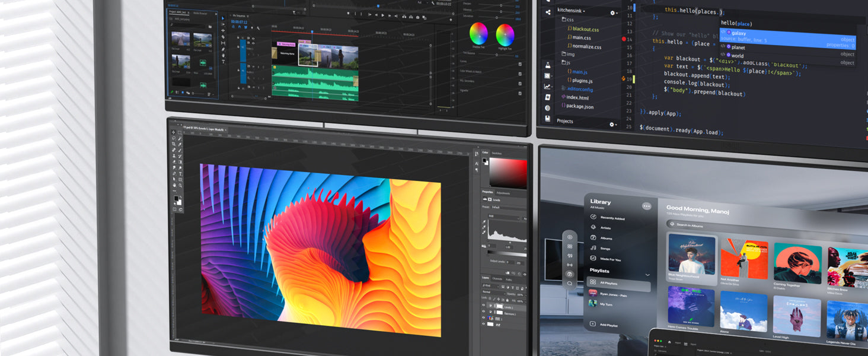Click the save disk icon in editor sidebar

[547, 119]
